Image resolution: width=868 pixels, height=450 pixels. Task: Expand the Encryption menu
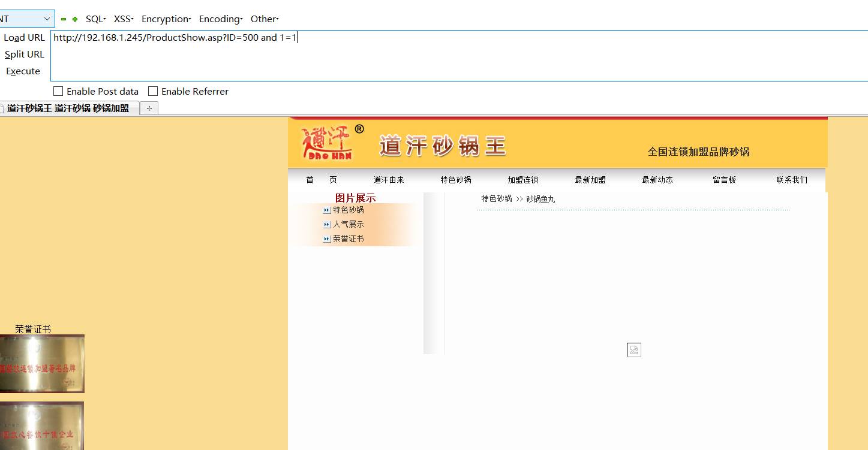tap(166, 19)
